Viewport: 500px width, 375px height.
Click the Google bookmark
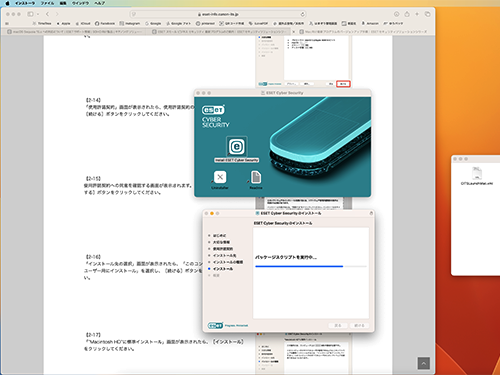[153, 23]
